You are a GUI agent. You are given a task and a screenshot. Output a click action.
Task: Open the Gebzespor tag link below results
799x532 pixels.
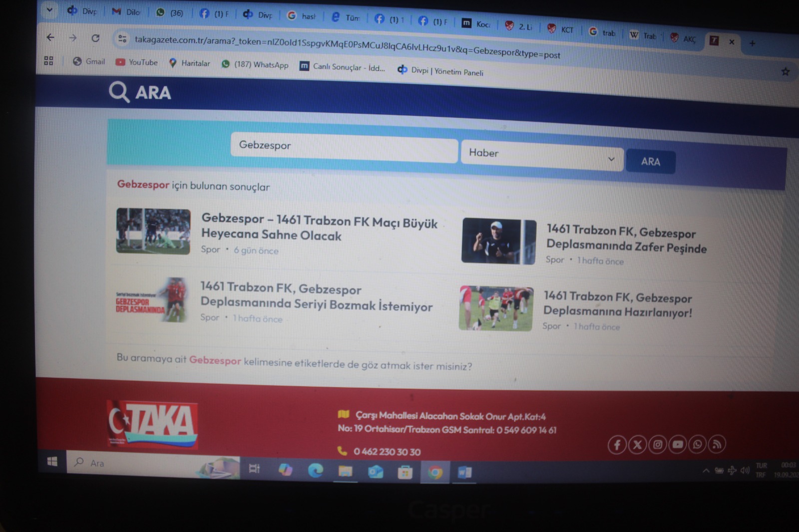coord(215,360)
